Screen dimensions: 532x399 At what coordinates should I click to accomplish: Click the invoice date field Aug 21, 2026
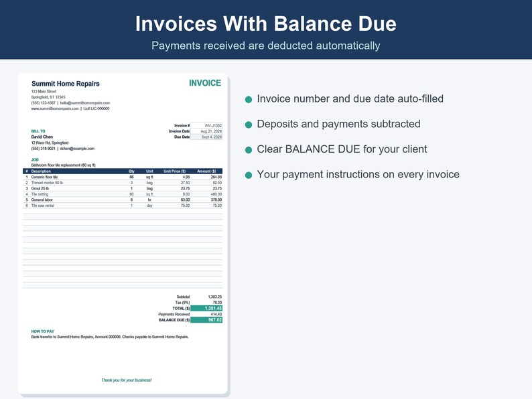click(206, 131)
